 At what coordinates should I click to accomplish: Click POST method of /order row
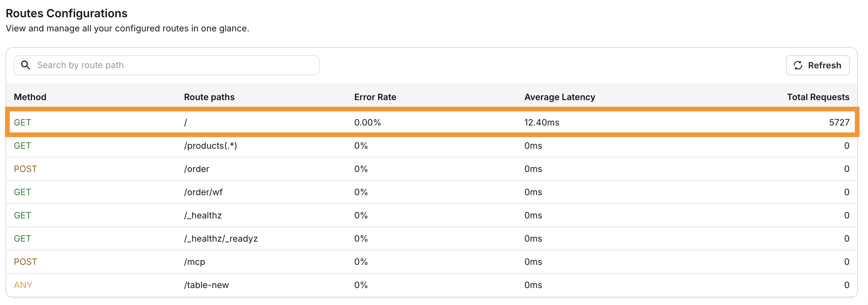[25, 169]
